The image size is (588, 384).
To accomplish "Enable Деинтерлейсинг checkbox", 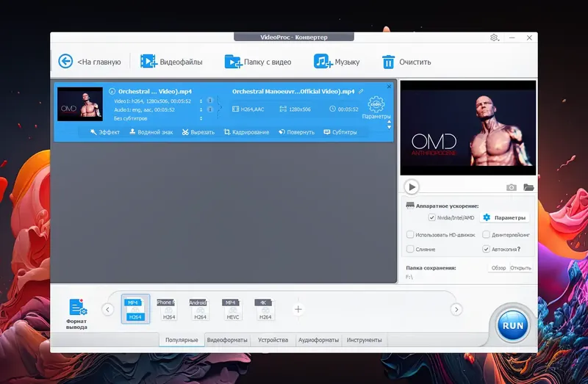I will click(x=486, y=234).
